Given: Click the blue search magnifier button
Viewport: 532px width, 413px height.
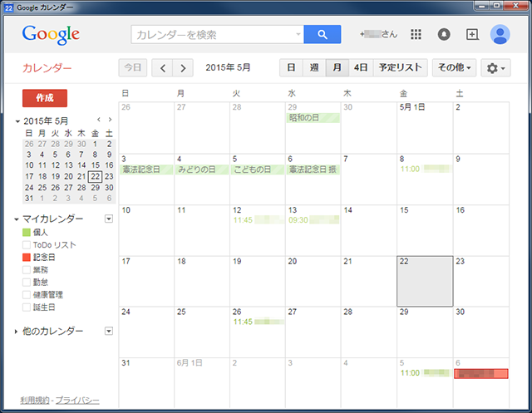Looking at the screenshot, I should [x=323, y=34].
